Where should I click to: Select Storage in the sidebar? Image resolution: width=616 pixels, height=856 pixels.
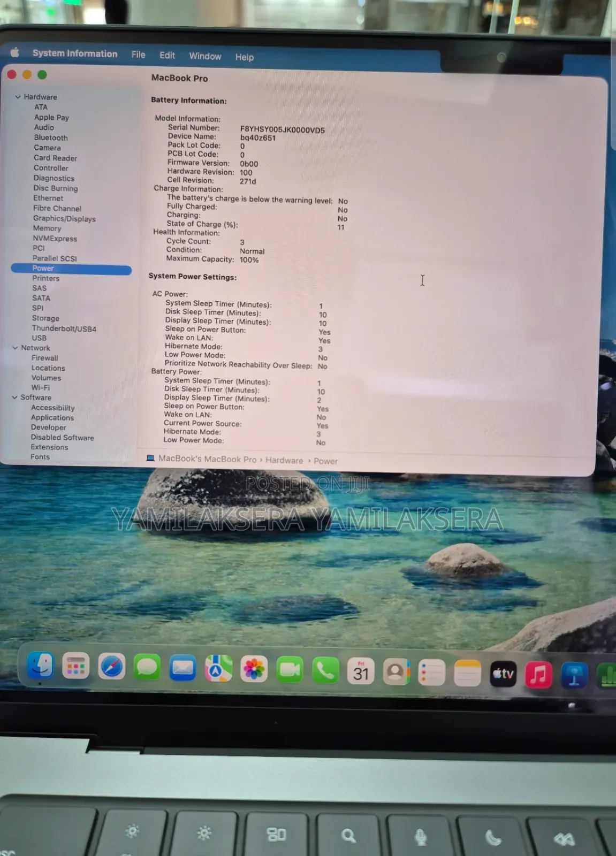pyautogui.click(x=45, y=318)
